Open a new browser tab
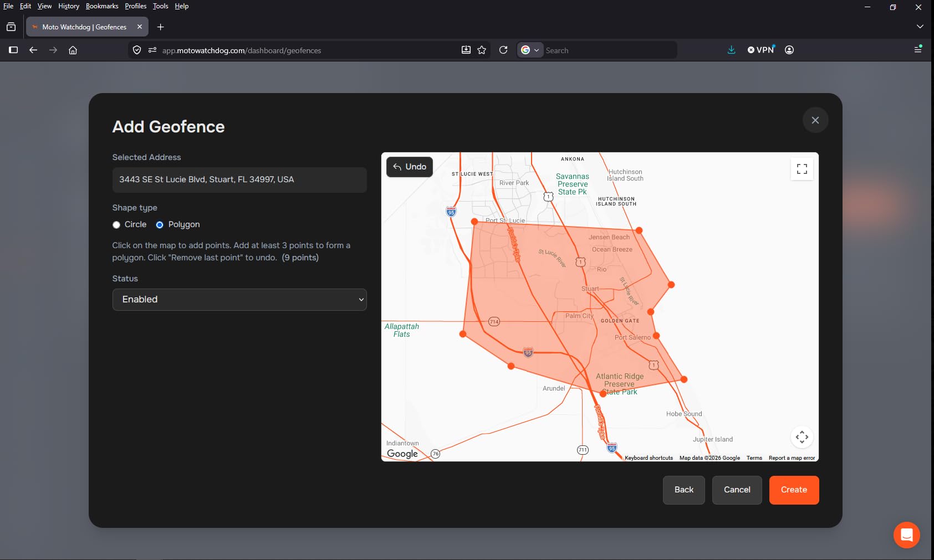Viewport: 934px width, 560px height. (161, 27)
